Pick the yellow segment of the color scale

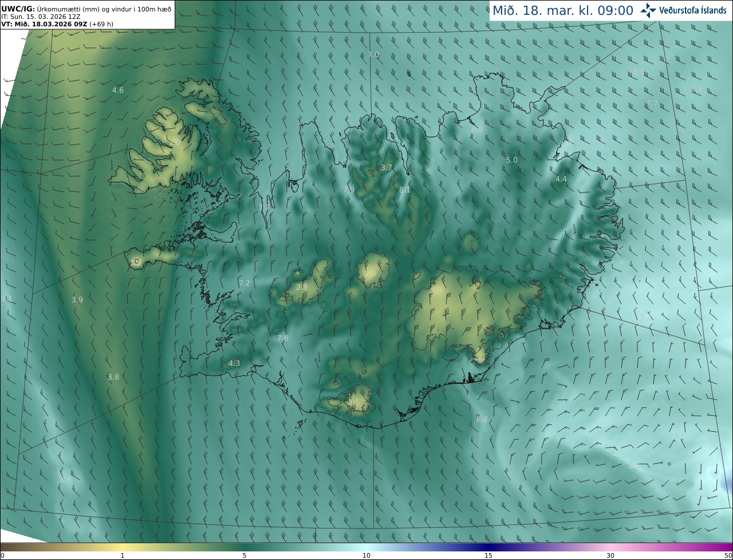[123, 547]
